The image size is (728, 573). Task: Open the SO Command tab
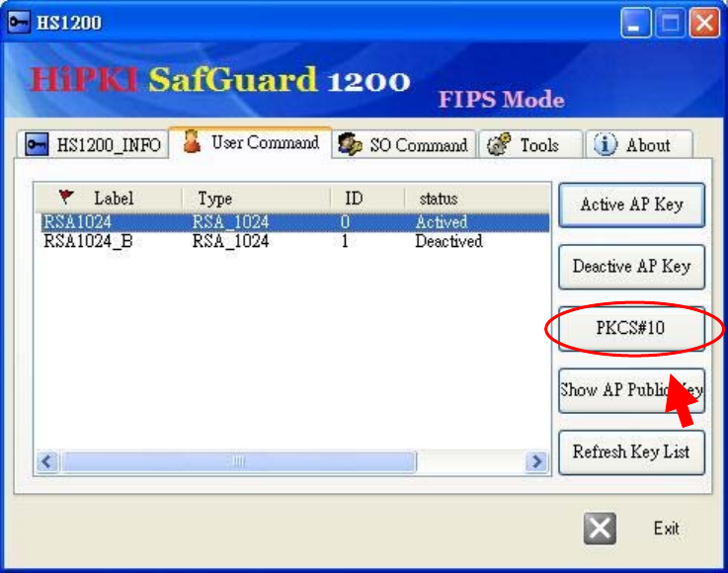click(x=403, y=145)
